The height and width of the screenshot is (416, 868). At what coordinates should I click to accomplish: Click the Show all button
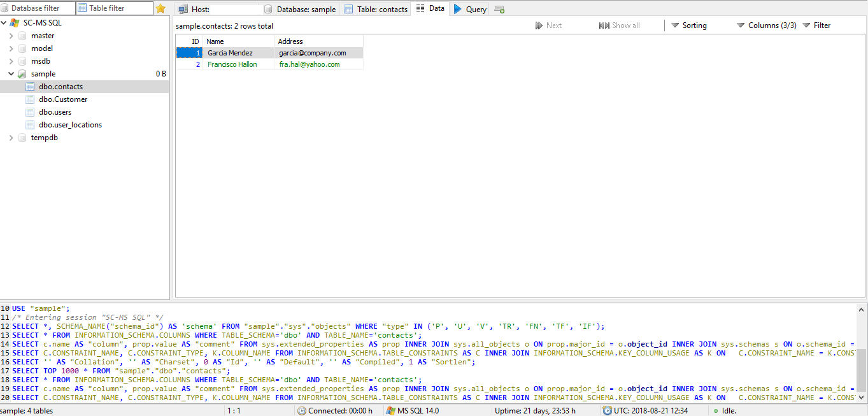[619, 25]
